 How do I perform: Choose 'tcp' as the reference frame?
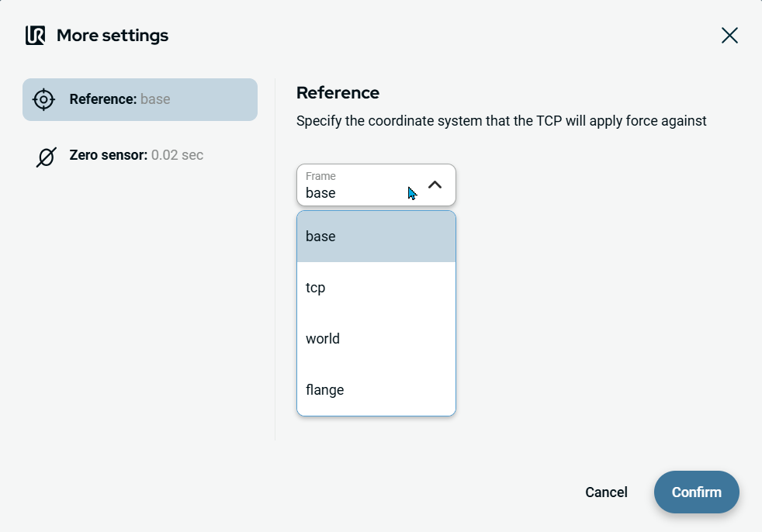(376, 288)
